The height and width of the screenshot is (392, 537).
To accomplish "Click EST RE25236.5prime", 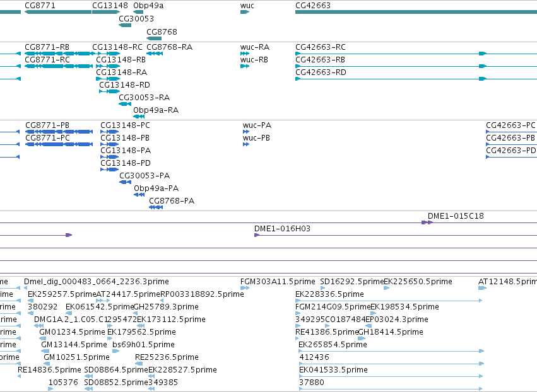I will (167, 357).
